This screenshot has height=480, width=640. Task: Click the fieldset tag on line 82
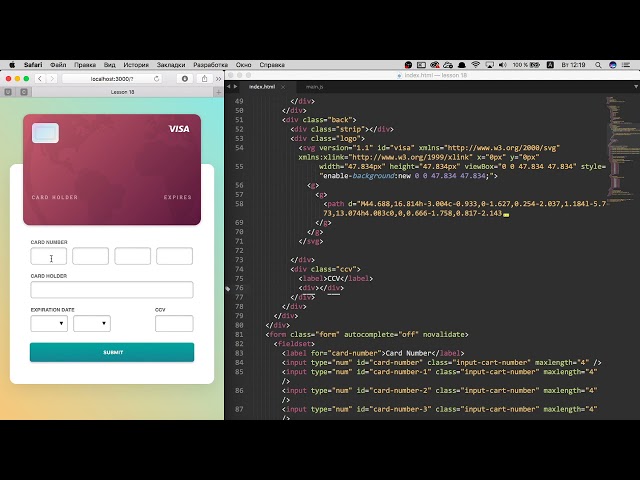coord(296,344)
